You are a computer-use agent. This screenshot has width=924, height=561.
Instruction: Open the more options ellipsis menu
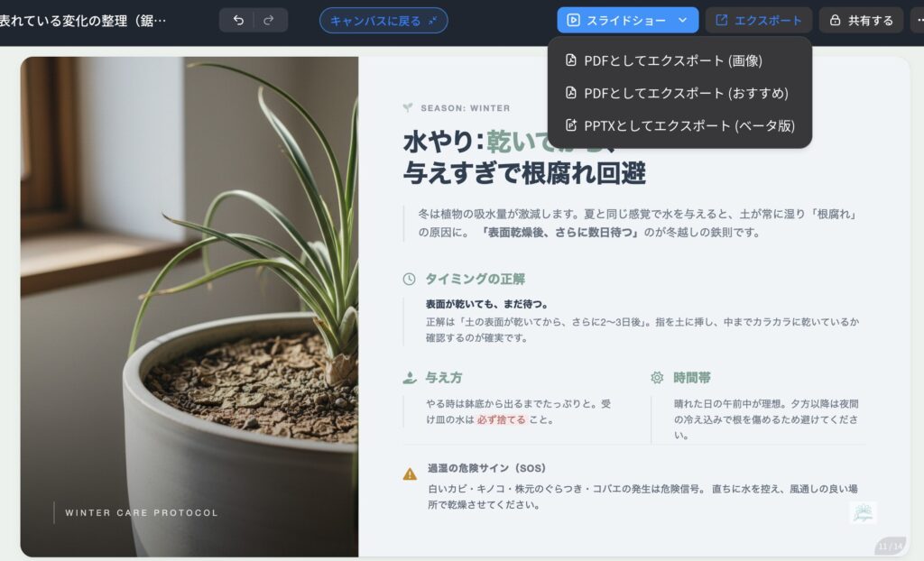pyautogui.click(x=918, y=21)
